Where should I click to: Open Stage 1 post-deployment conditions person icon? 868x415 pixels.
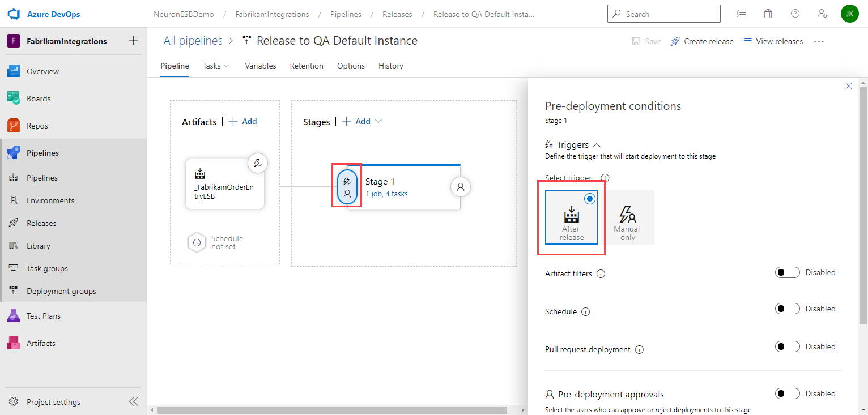coord(461,186)
